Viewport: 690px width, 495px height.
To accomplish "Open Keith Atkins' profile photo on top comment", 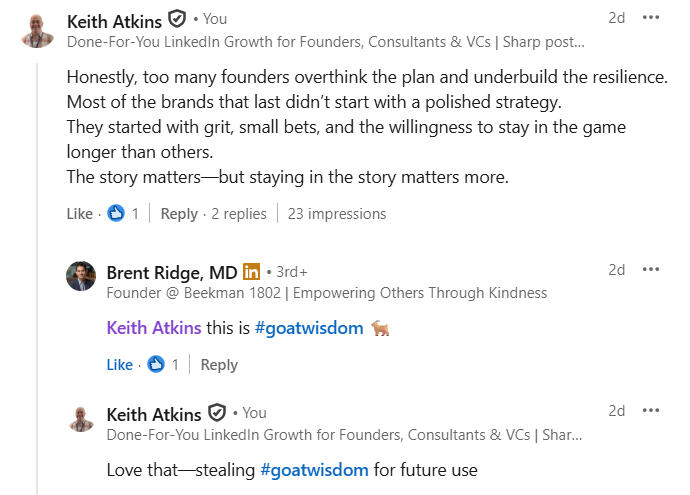I will click(37, 30).
